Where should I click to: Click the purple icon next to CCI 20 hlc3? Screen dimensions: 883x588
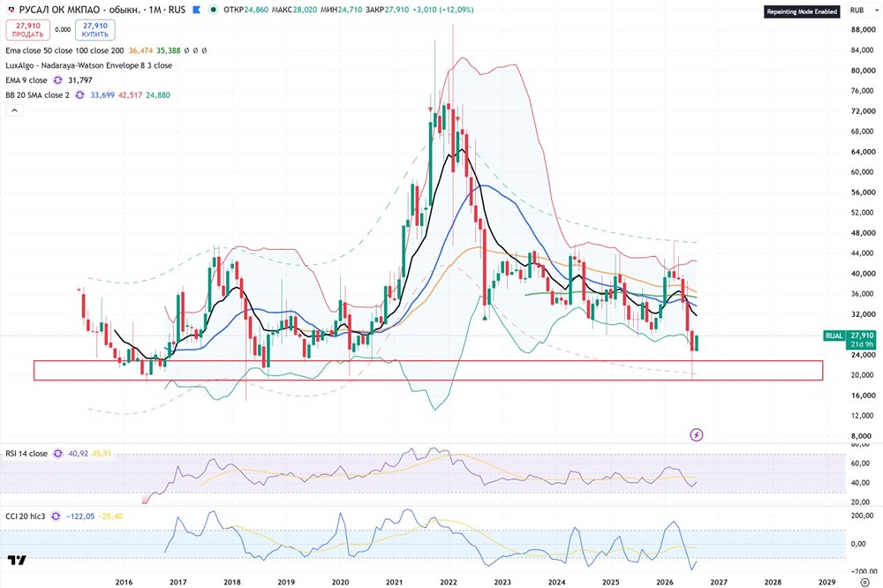tap(56, 516)
